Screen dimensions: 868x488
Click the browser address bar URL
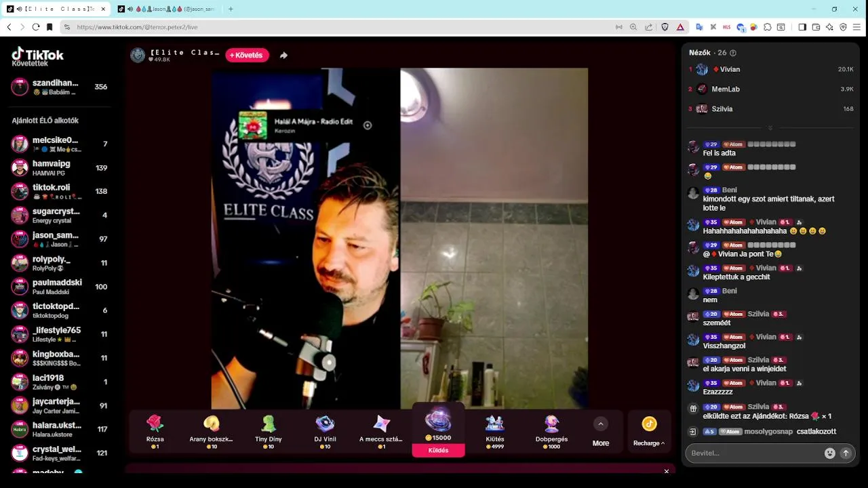(137, 27)
